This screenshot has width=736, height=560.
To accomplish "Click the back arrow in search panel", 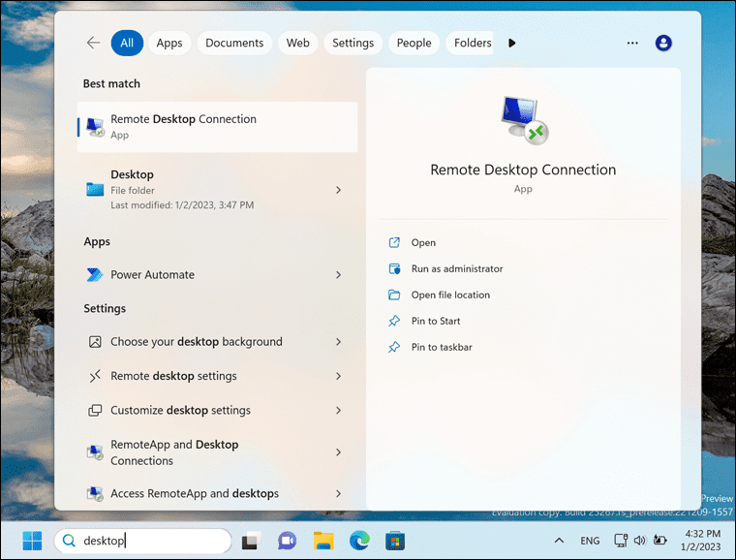I will (93, 43).
